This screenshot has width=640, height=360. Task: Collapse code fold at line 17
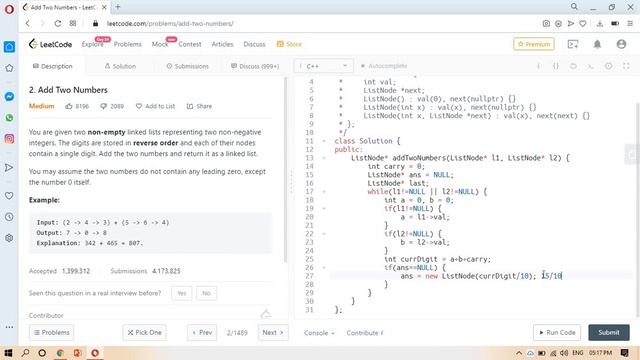[x=324, y=192]
